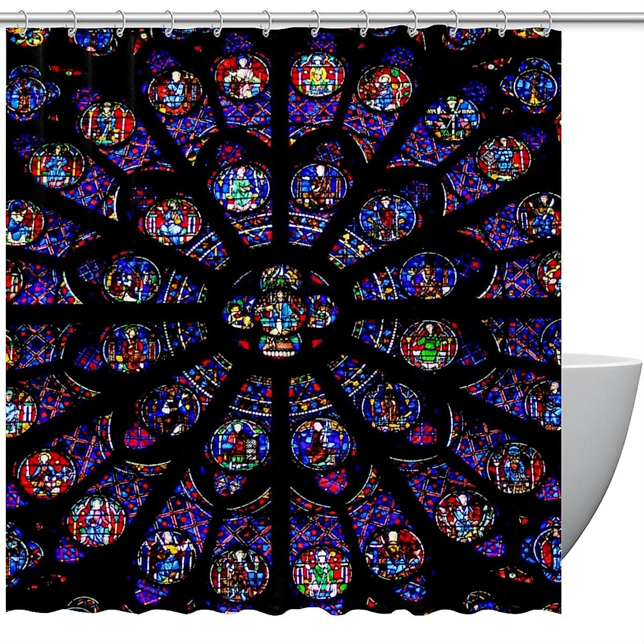
Task: Select the green-robed figure medallion right of center
Action: (428, 345)
